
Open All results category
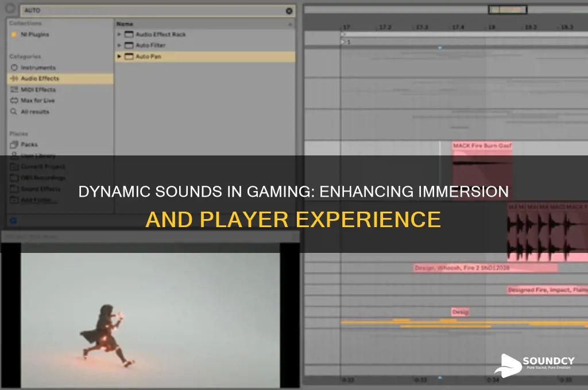tap(35, 112)
